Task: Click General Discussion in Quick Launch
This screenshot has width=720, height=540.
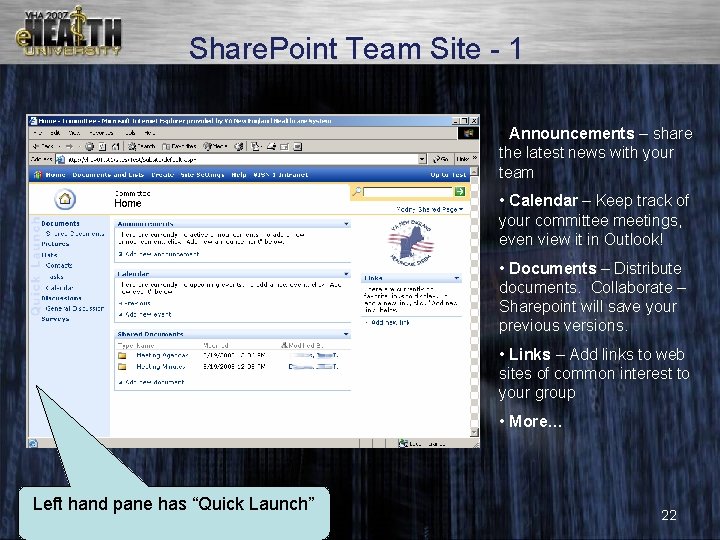Action: tap(74, 308)
